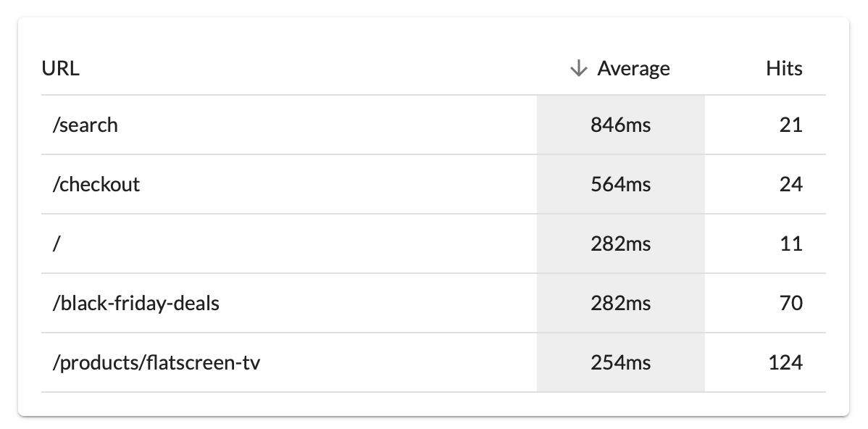Image resolution: width=868 pixels, height=429 pixels.
Task: Select the root / URL row
Action: [x=56, y=243]
